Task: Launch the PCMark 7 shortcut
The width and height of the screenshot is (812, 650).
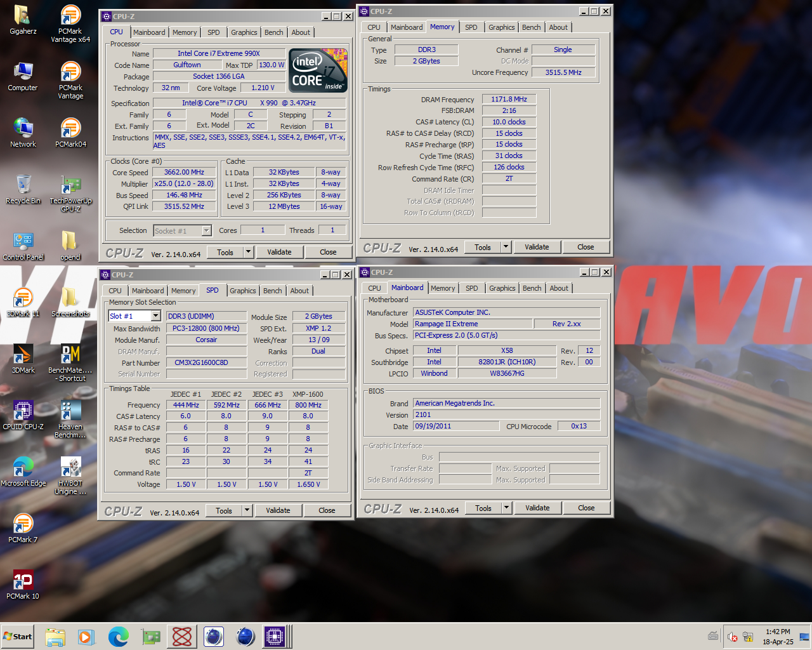Action: pos(23,528)
